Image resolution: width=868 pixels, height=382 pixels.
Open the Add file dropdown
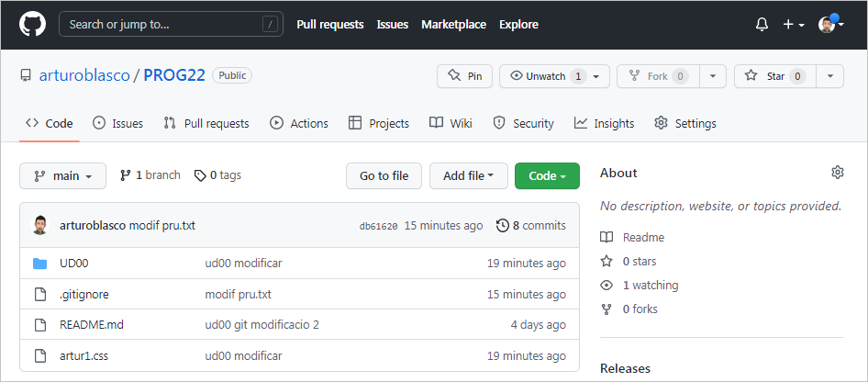(x=468, y=176)
